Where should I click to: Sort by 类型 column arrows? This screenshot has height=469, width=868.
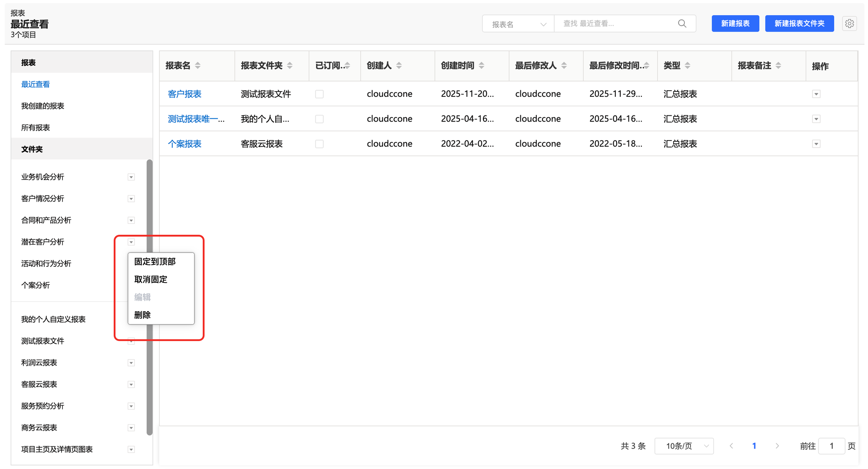point(687,66)
